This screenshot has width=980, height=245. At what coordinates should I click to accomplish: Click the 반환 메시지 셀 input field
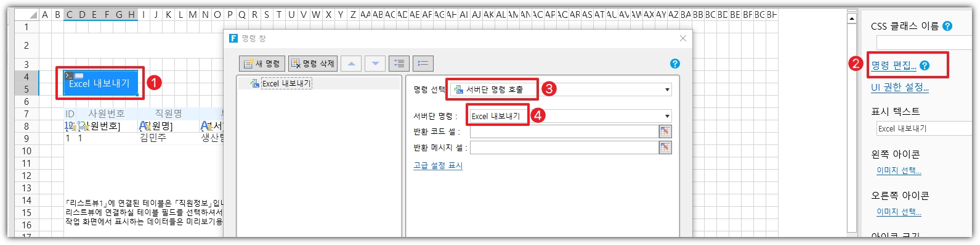(x=564, y=147)
